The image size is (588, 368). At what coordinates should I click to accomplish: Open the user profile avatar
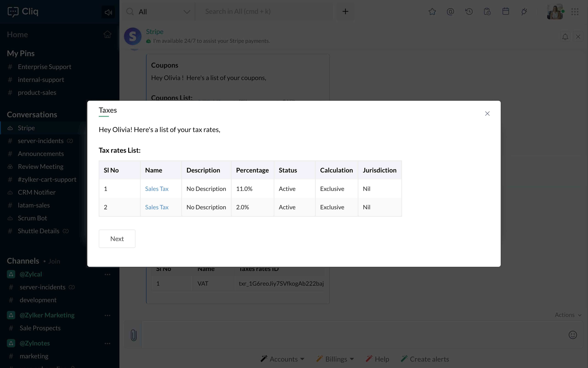pyautogui.click(x=555, y=12)
